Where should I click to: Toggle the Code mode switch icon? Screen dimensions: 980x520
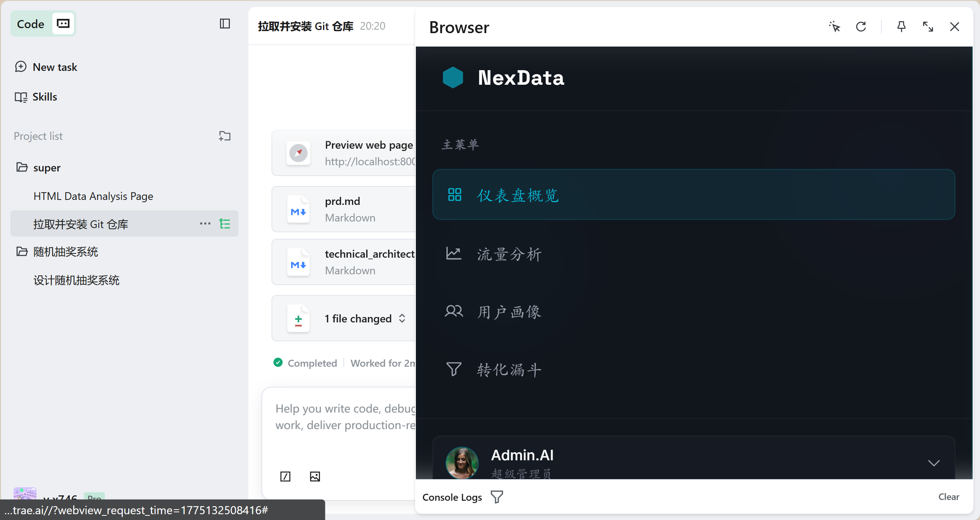click(x=63, y=24)
